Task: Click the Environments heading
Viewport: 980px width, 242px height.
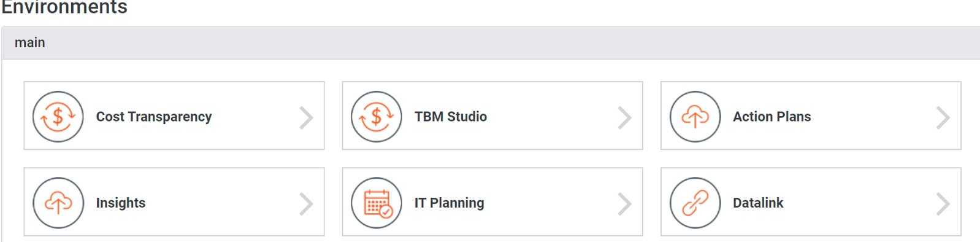Action: point(64,7)
